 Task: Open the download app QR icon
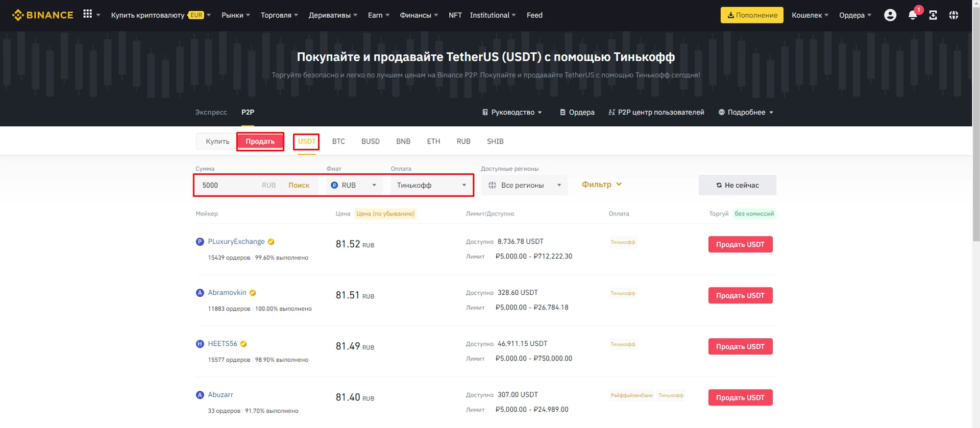(x=933, y=15)
